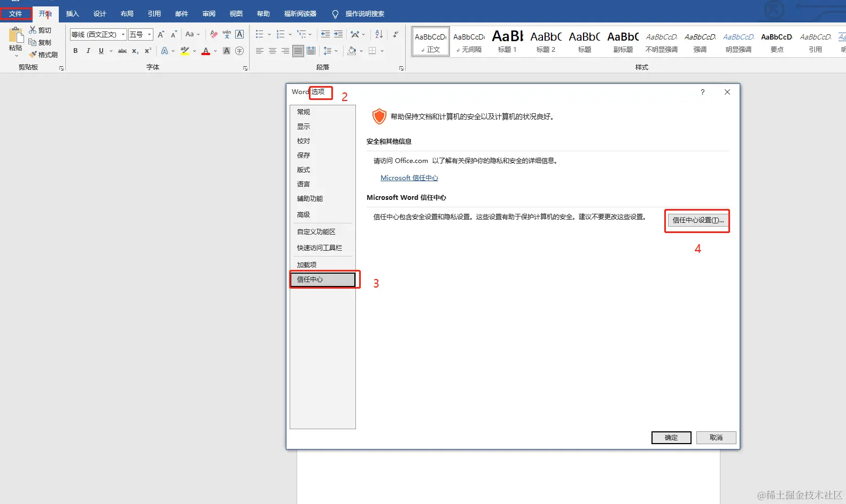Click the 取消 (Cancel) button
Screen dimensions: 846x504
pyautogui.click(x=716, y=438)
